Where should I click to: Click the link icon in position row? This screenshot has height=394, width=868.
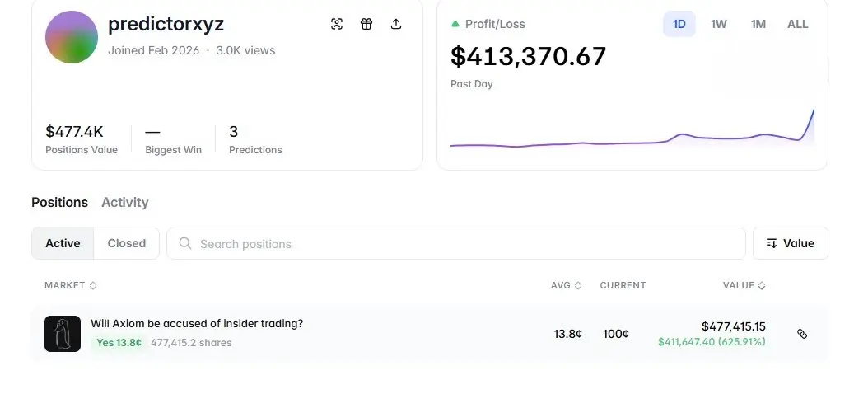(802, 334)
